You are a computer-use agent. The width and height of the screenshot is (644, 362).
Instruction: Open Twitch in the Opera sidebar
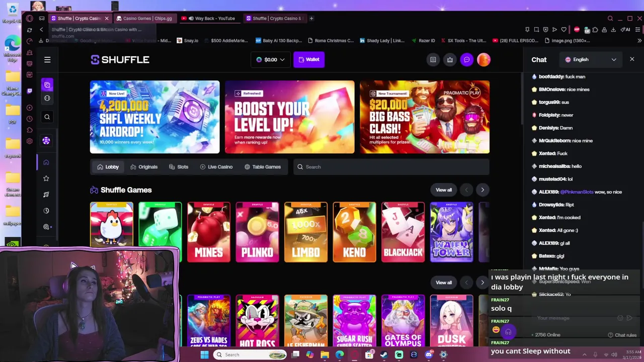point(30,91)
